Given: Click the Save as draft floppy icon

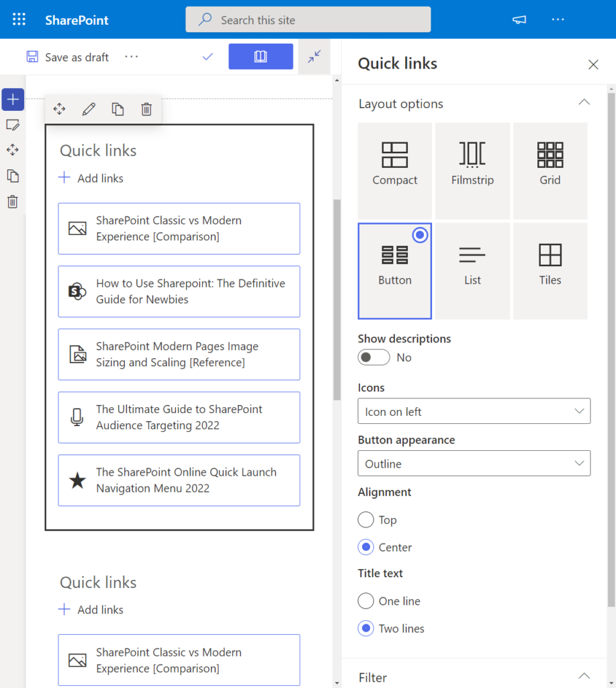Looking at the screenshot, I should (32, 56).
